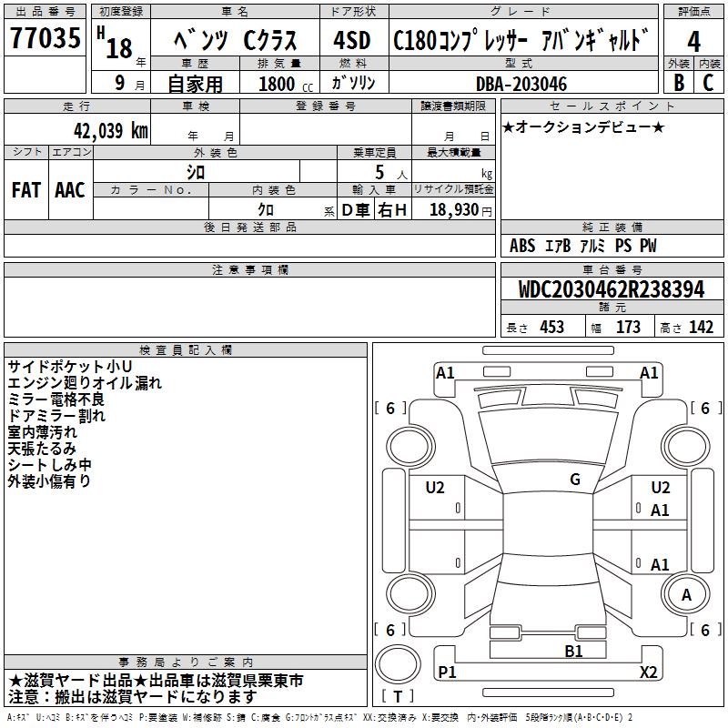Select inspector note 外装小傷有り
This screenshot has height=728, width=728.
(x=49, y=481)
